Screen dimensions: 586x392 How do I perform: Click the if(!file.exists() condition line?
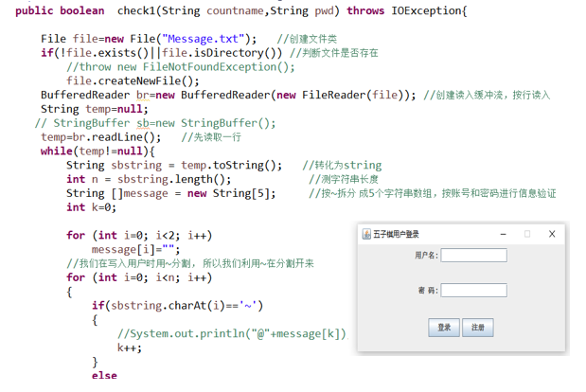162,53
